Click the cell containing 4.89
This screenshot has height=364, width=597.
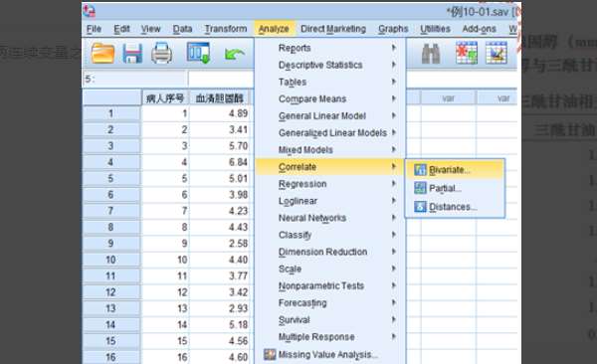pyautogui.click(x=220, y=113)
